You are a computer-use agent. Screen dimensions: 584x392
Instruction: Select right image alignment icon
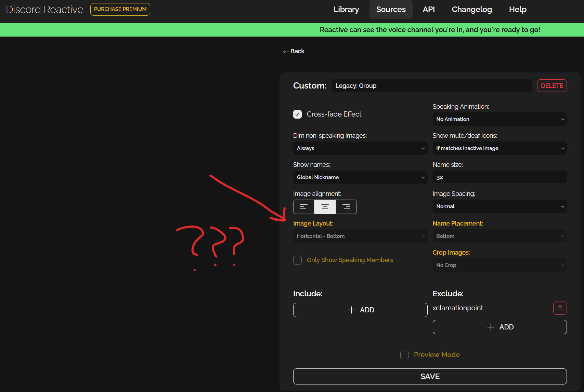pos(346,207)
